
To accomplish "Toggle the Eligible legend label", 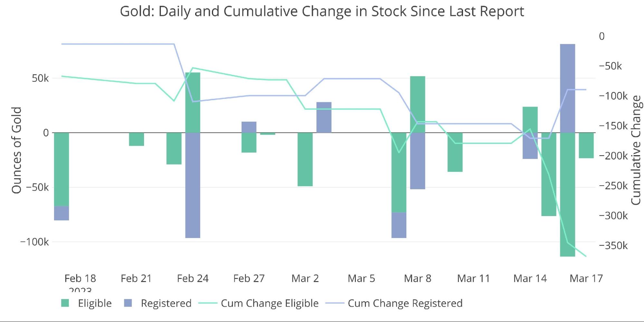I will click(x=95, y=303).
